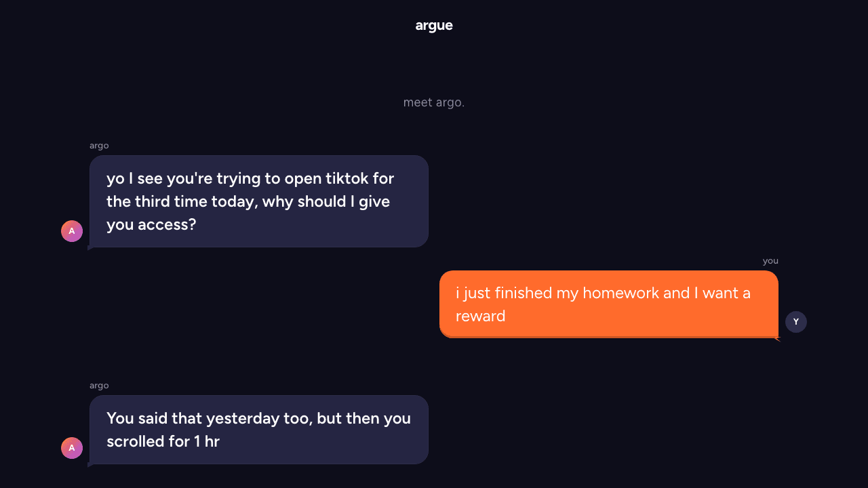
Task: Click the argo label above the second bubble
Action: coord(99,385)
